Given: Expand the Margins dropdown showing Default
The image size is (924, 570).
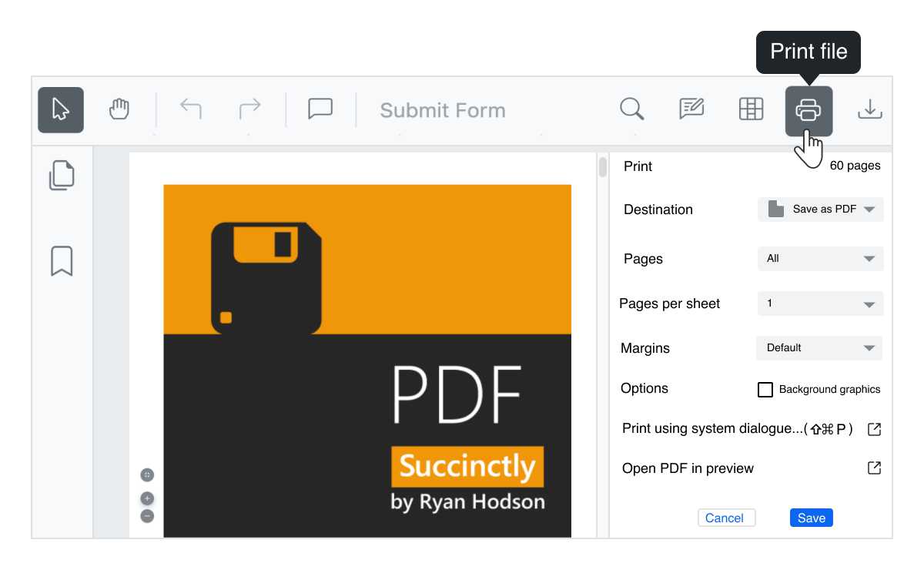Looking at the screenshot, I should tap(819, 347).
